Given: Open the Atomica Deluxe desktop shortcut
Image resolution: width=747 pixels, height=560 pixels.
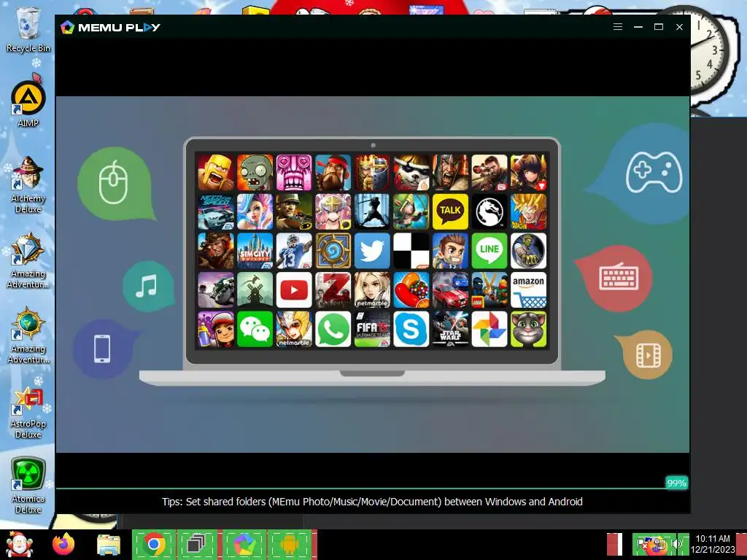Looking at the screenshot, I should click(x=28, y=485).
